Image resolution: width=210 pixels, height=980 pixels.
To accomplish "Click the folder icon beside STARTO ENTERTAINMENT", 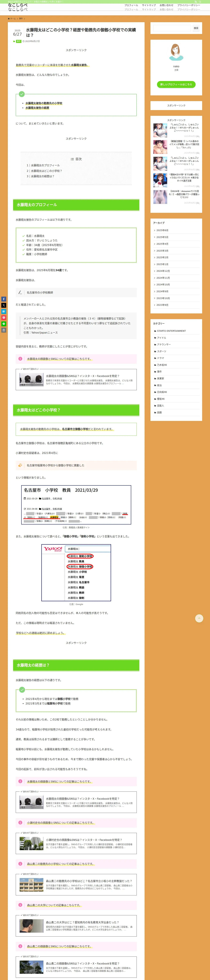I will tap(155, 331).
